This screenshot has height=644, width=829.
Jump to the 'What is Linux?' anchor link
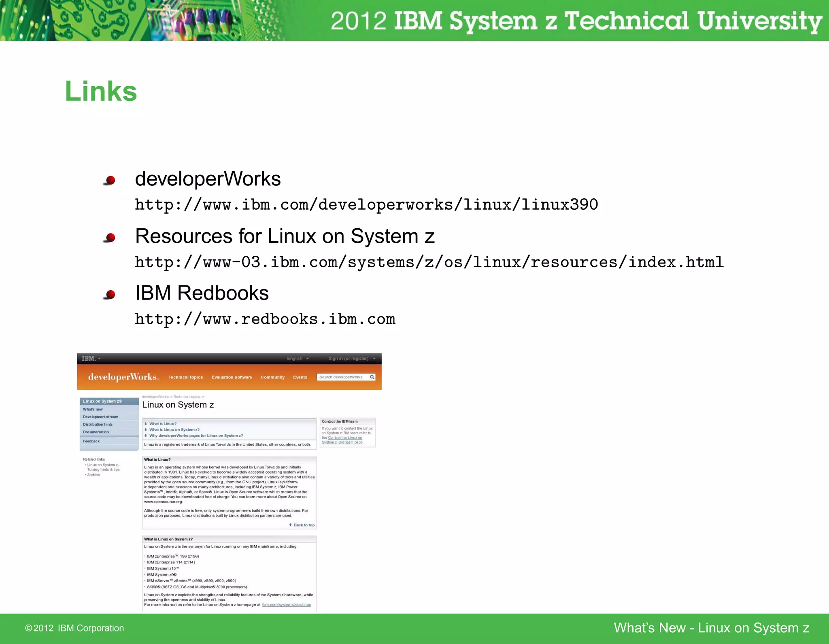point(163,424)
